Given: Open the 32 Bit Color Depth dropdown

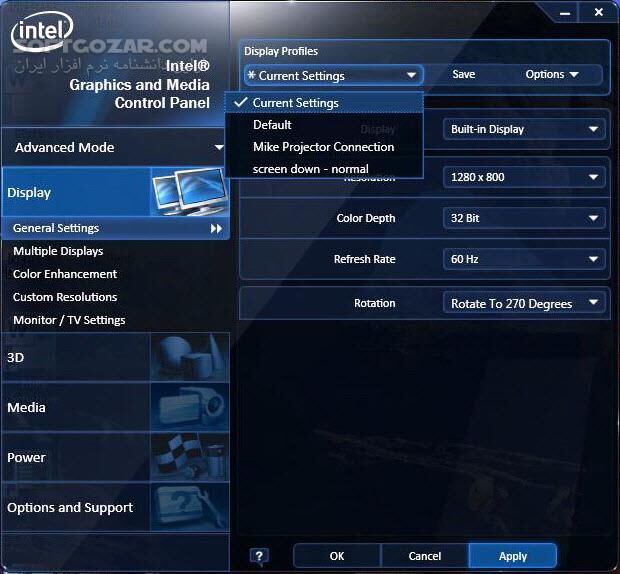Looking at the screenshot, I should 524,218.
